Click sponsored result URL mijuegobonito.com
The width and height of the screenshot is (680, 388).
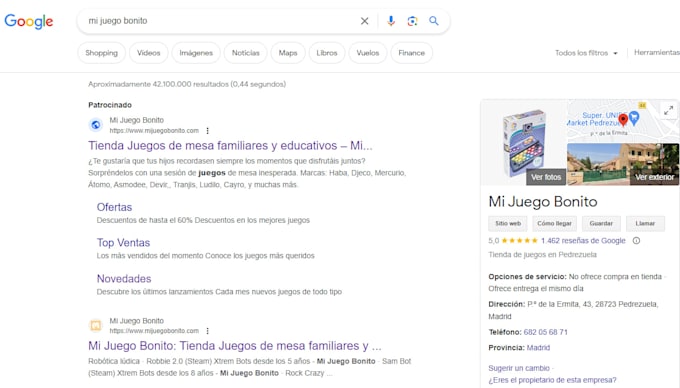(x=154, y=130)
